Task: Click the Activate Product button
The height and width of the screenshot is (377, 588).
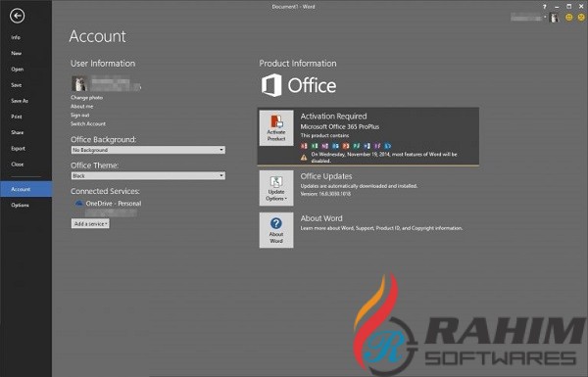Action: click(276, 128)
